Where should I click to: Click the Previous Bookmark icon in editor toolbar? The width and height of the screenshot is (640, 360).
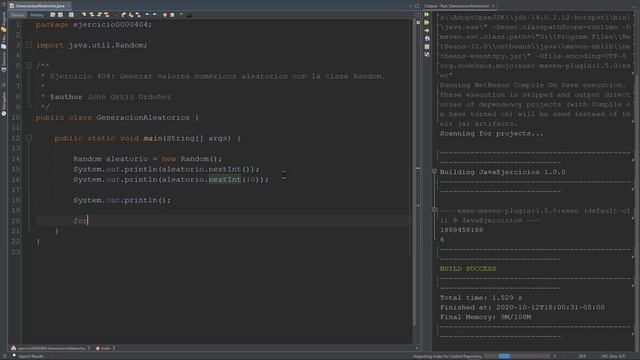[123, 15]
